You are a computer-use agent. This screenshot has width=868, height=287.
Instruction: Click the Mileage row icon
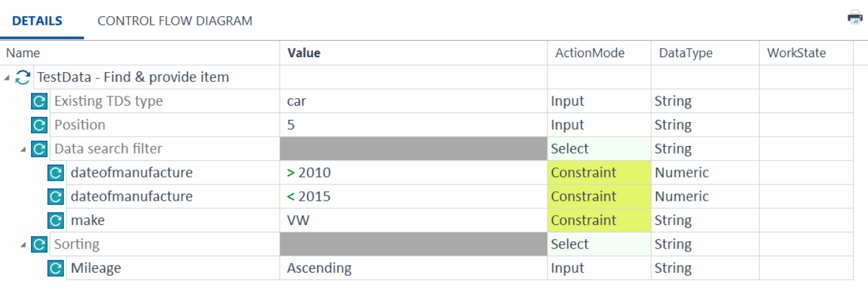click(x=56, y=268)
